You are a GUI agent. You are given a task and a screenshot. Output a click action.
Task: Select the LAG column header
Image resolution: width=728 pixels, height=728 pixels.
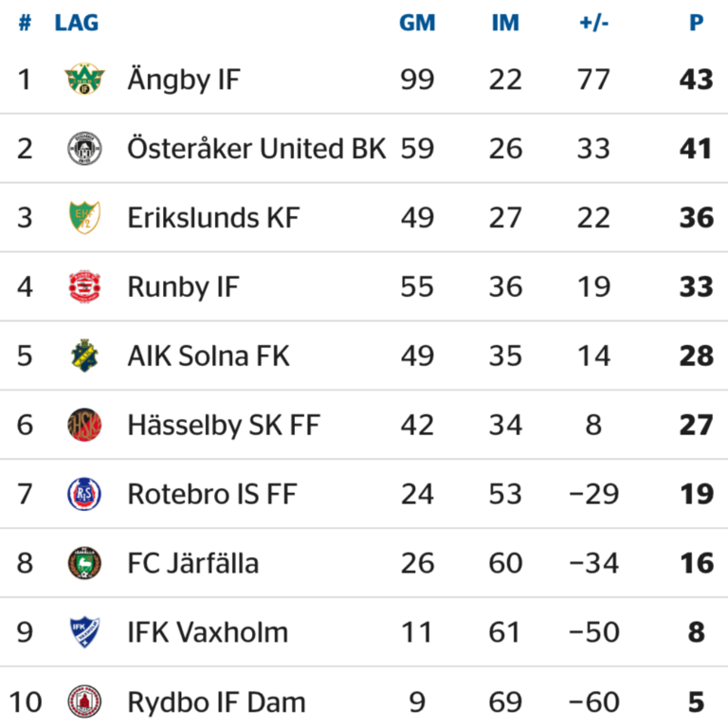(77, 23)
